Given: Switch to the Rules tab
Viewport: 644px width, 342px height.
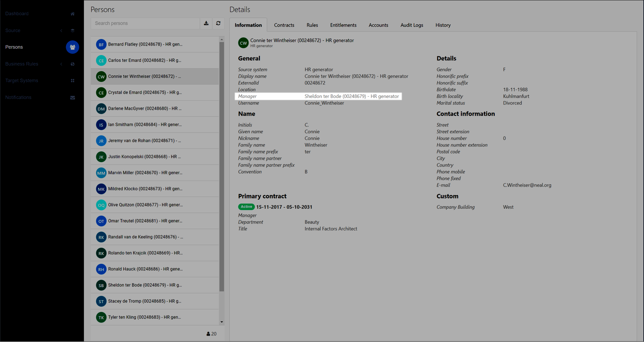Looking at the screenshot, I should click(312, 25).
